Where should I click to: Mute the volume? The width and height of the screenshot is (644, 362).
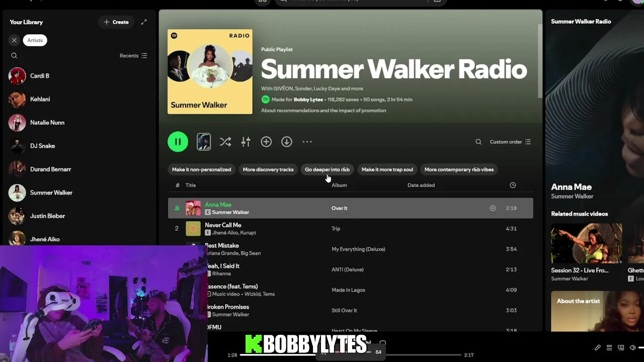point(633,347)
